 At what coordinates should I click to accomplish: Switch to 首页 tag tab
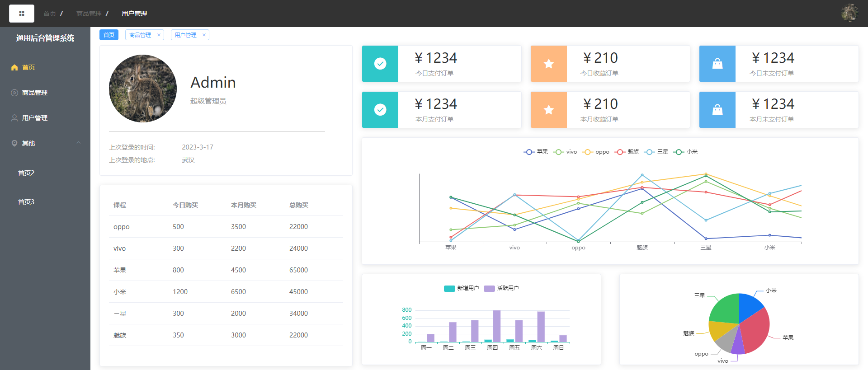click(109, 35)
